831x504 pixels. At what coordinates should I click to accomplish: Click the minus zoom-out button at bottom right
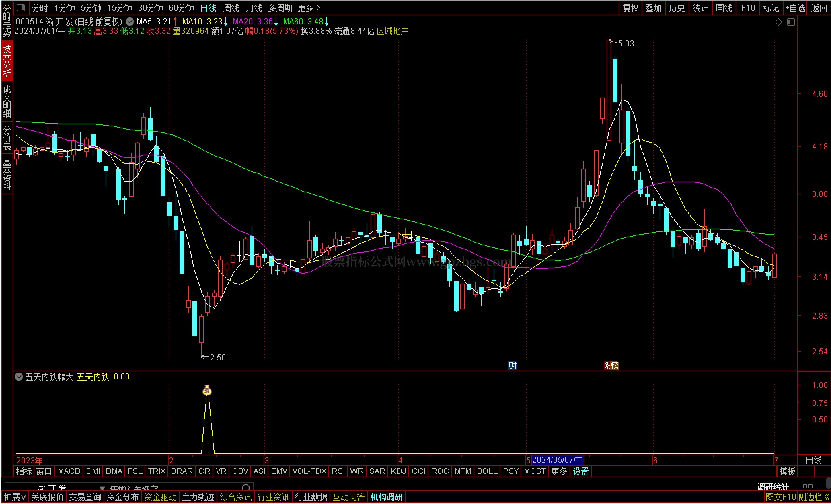click(x=822, y=471)
